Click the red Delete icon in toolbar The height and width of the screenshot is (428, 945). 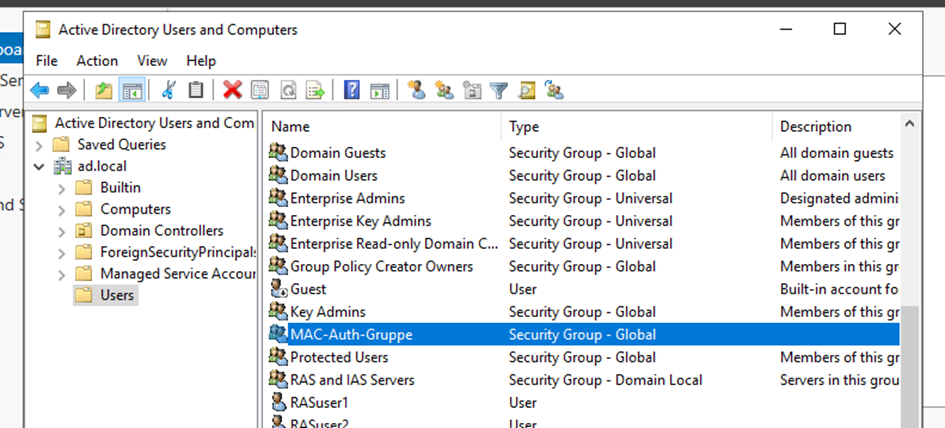click(233, 91)
